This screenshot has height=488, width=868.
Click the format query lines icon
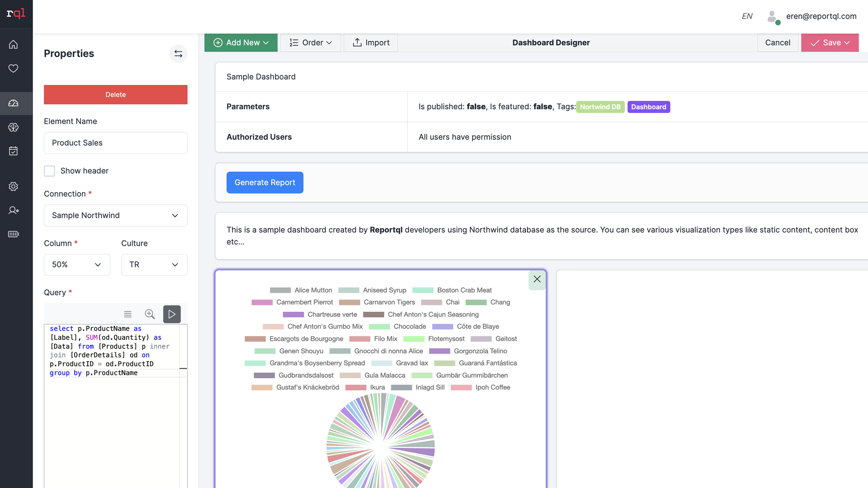point(128,314)
